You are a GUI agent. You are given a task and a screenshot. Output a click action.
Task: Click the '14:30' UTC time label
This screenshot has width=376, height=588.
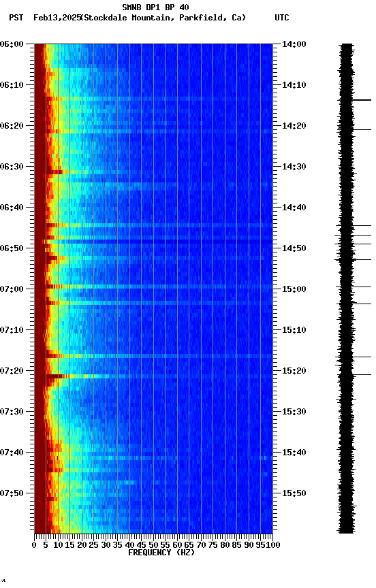tap(294, 167)
